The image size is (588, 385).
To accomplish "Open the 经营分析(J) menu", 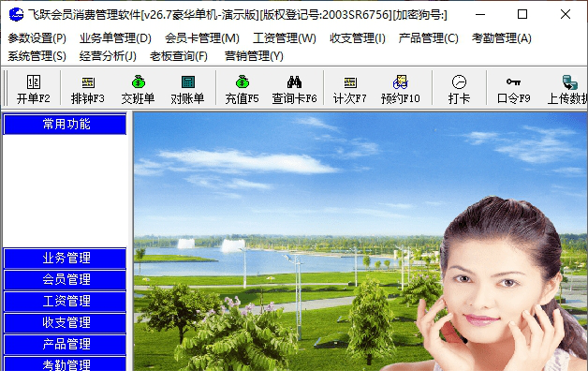I will tap(108, 56).
